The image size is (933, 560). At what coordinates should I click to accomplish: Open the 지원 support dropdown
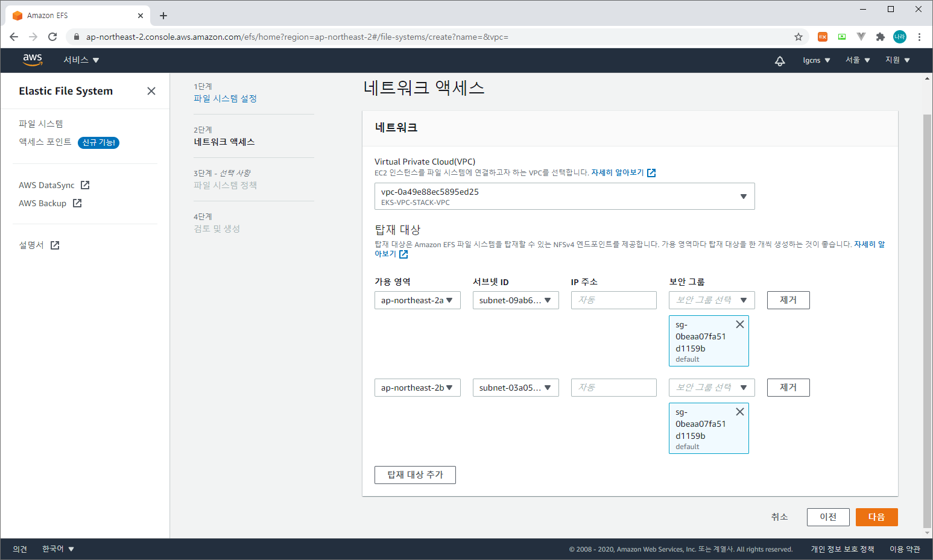coord(897,60)
